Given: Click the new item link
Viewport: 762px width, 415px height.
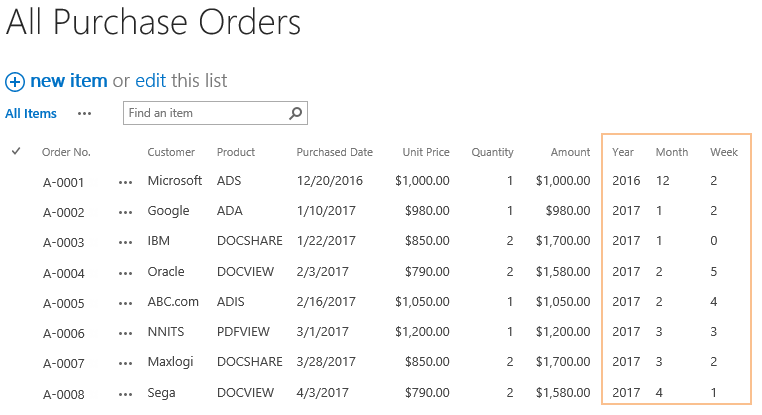Looking at the screenshot, I should pyautogui.click(x=69, y=81).
